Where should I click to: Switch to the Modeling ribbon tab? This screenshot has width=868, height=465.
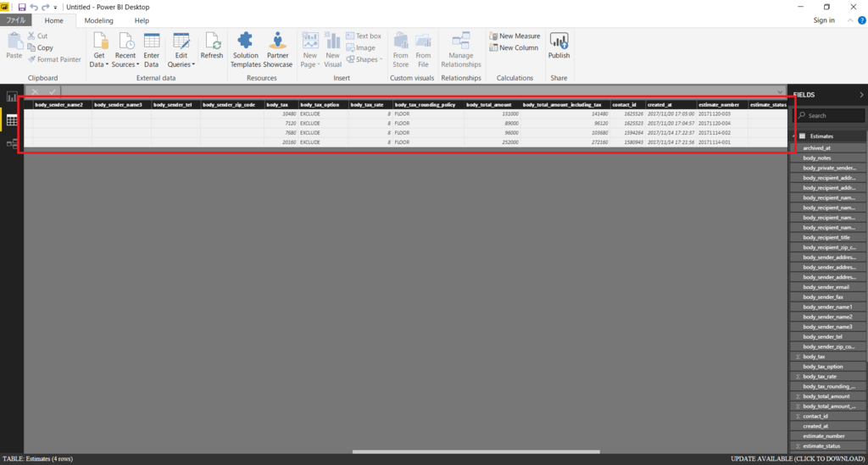[98, 20]
